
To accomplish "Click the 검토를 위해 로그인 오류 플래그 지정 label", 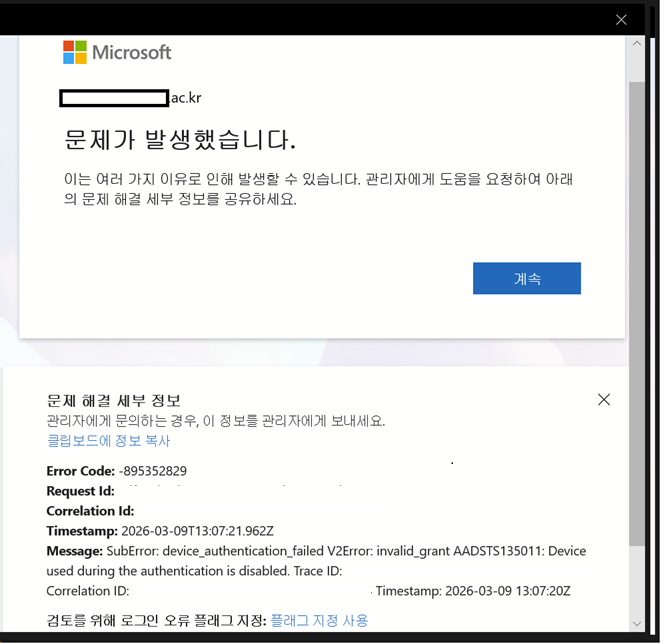I will click(x=156, y=620).
